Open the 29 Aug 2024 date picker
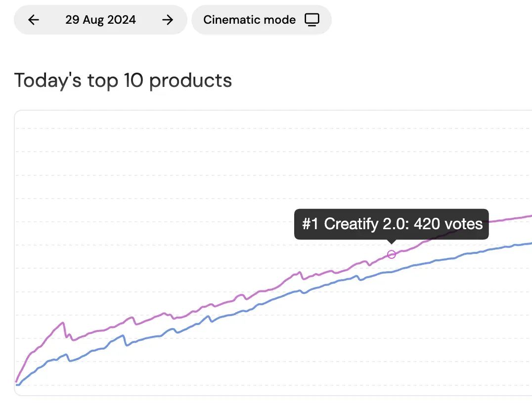 pos(100,20)
